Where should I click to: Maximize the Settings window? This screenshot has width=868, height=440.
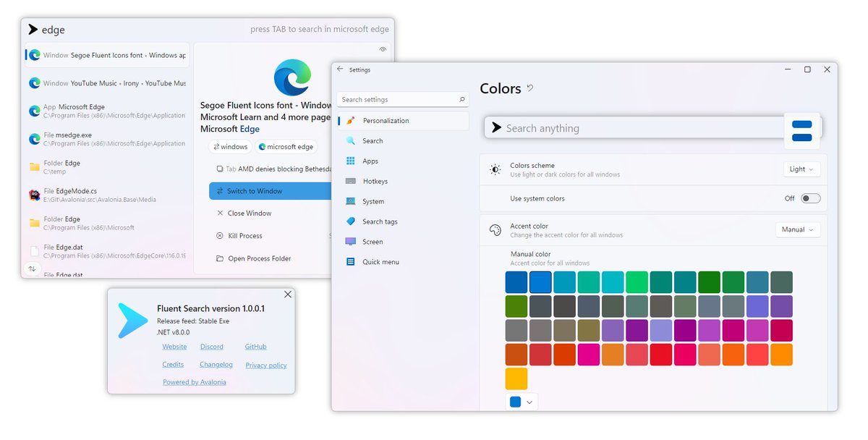click(x=807, y=69)
